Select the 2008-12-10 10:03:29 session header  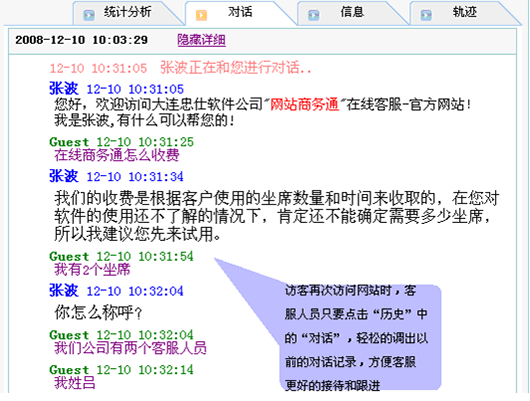coord(82,40)
